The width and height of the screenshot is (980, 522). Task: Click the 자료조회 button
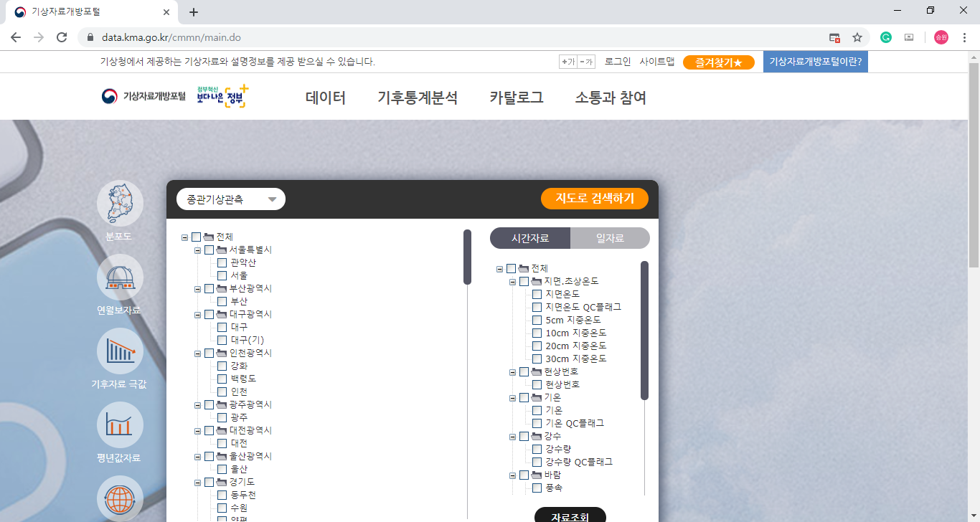(x=570, y=515)
